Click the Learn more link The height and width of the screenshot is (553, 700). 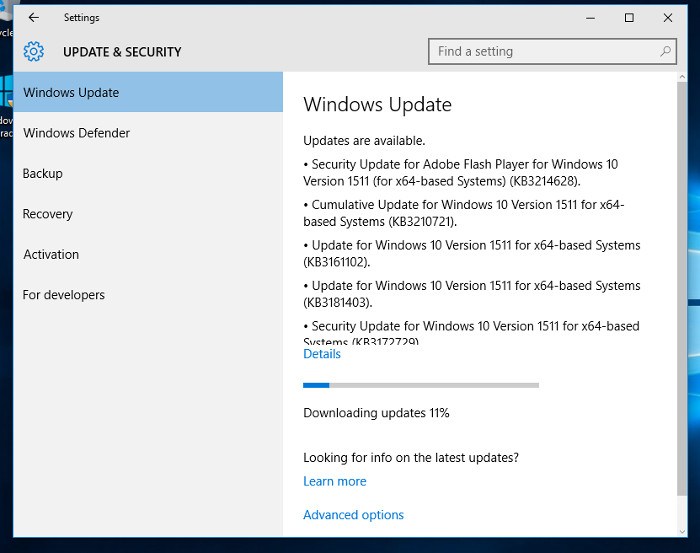[x=334, y=481]
